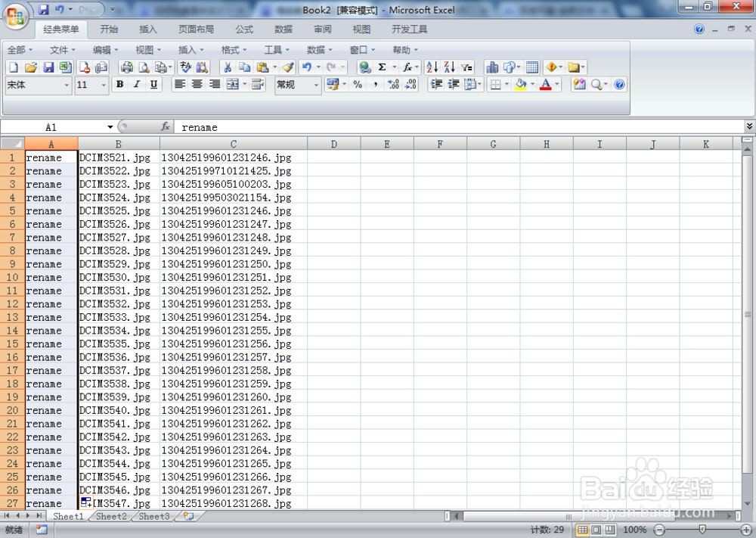Sort descending Z to A
The height and width of the screenshot is (538, 756).
[x=449, y=67]
